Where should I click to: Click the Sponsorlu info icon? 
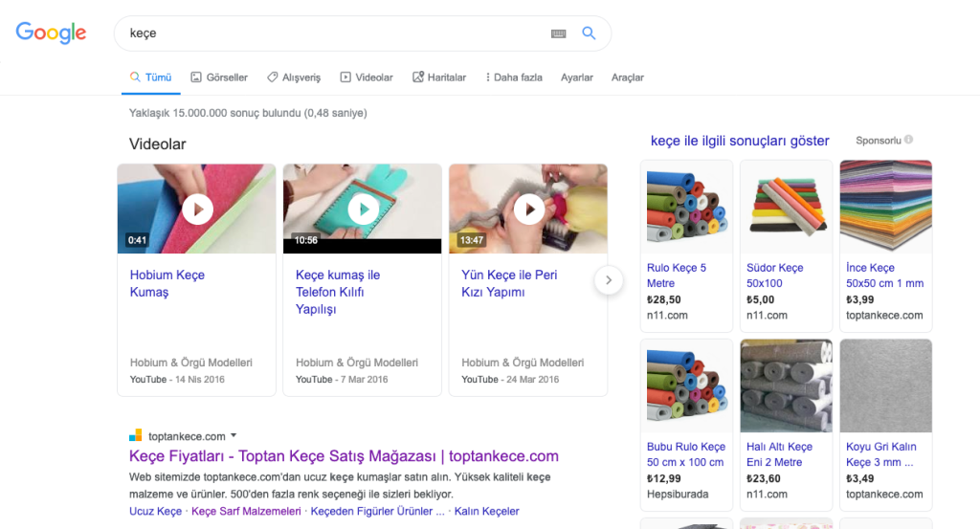909,140
